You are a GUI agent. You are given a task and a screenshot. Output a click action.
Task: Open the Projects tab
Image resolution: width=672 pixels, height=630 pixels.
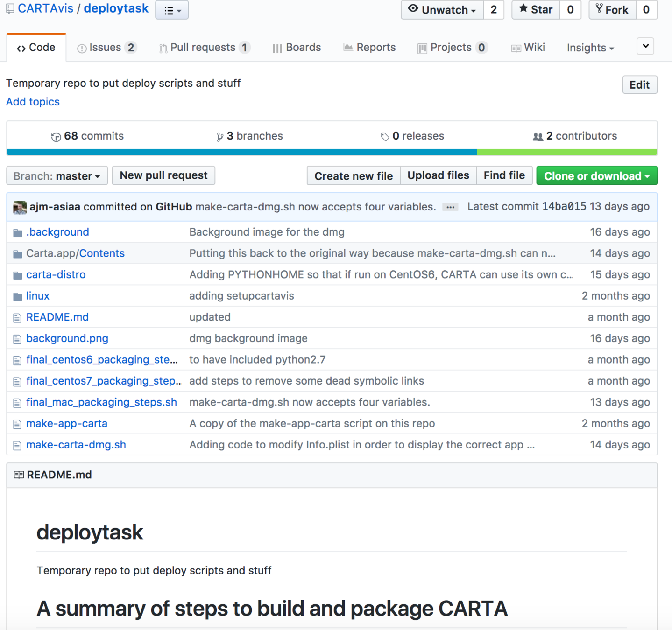(452, 48)
